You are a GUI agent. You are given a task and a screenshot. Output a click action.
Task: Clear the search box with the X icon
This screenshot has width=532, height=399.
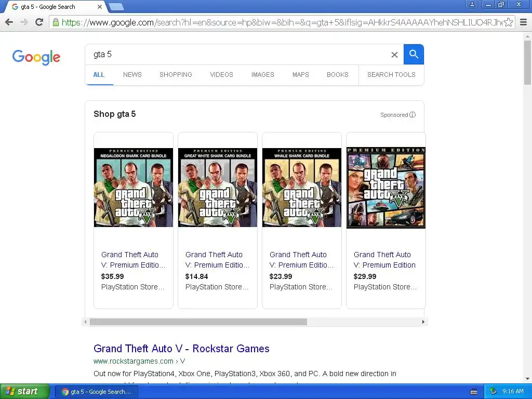pyautogui.click(x=394, y=55)
